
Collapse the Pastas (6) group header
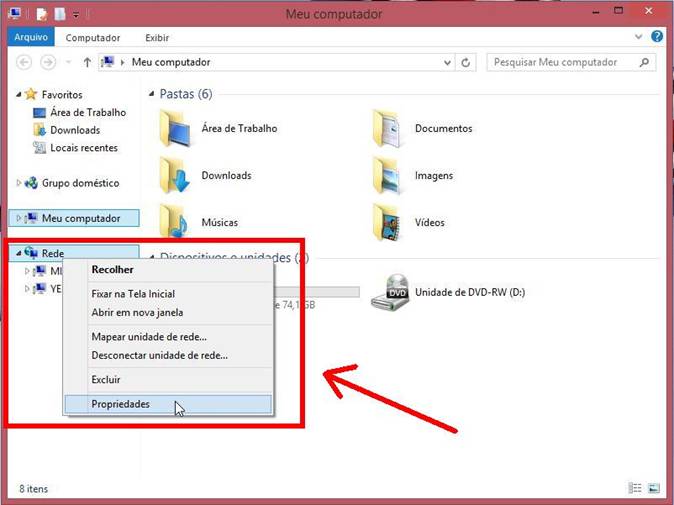[x=151, y=94]
